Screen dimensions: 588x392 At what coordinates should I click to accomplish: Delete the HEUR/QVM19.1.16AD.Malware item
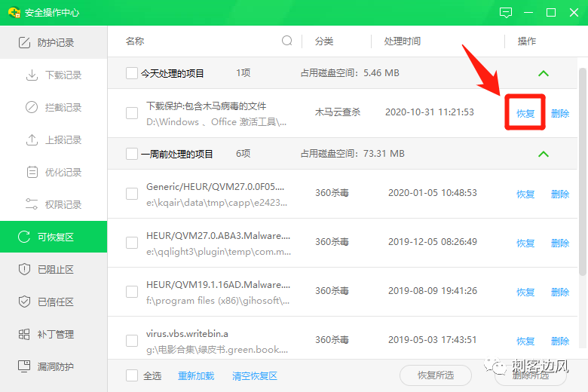point(560,292)
